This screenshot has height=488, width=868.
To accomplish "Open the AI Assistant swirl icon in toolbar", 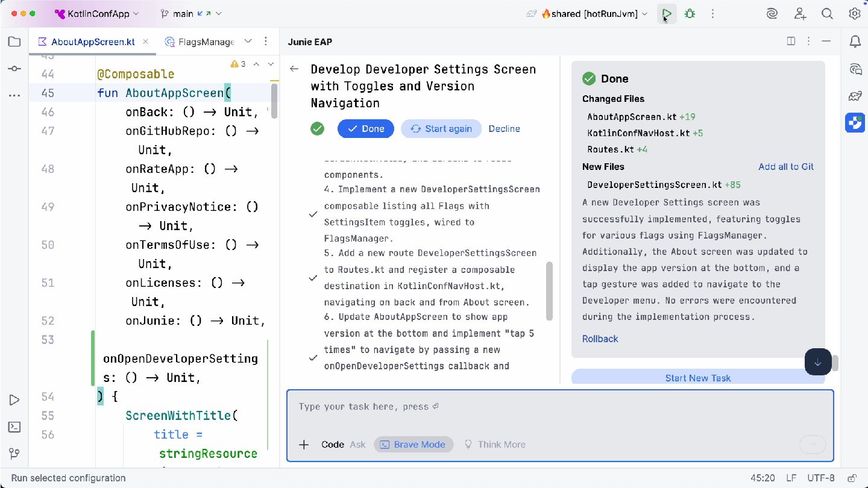I will pyautogui.click(x=772, y=13).
